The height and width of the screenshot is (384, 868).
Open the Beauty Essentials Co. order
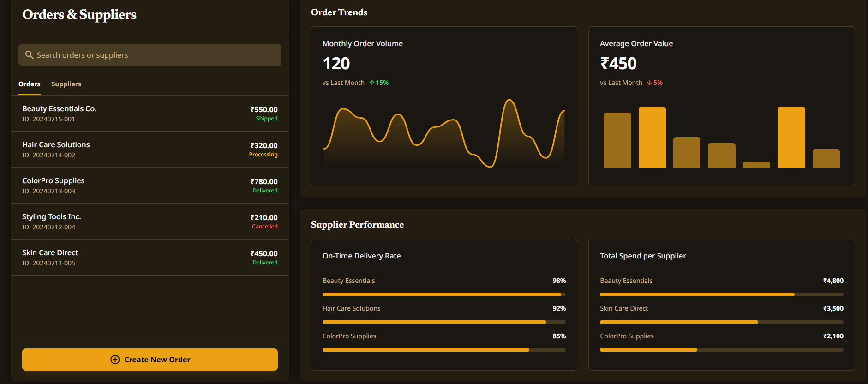point(150,114)
